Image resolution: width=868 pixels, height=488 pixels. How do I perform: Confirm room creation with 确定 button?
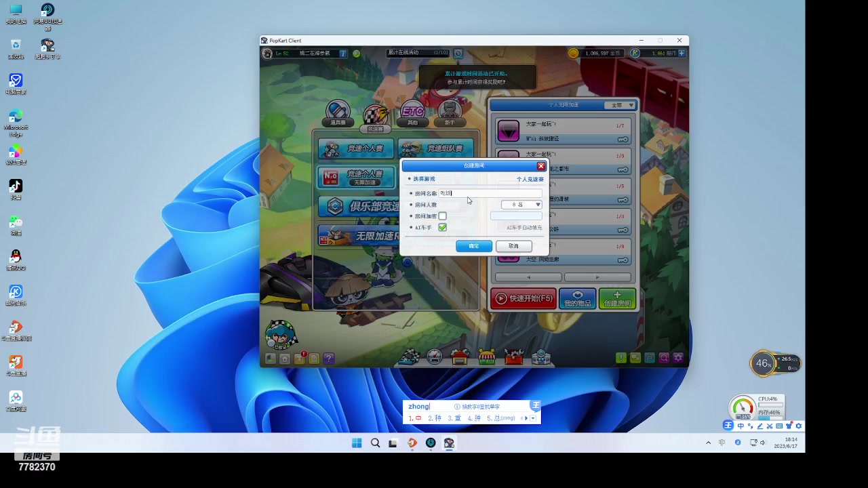474,246
